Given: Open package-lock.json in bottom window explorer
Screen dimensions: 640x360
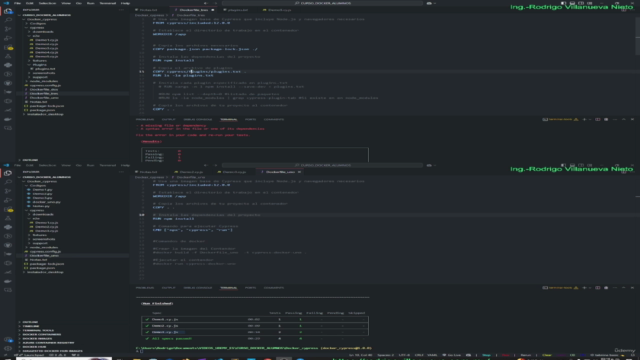Looking at the screenshot, I should 47,264.
